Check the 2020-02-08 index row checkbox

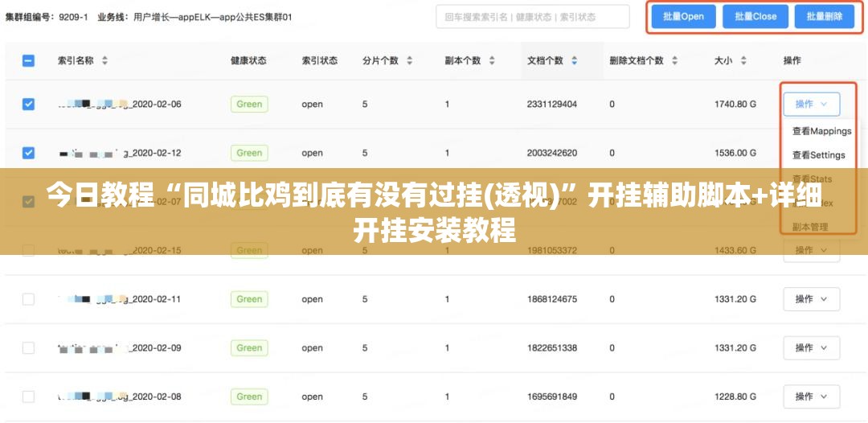(28, 396)
